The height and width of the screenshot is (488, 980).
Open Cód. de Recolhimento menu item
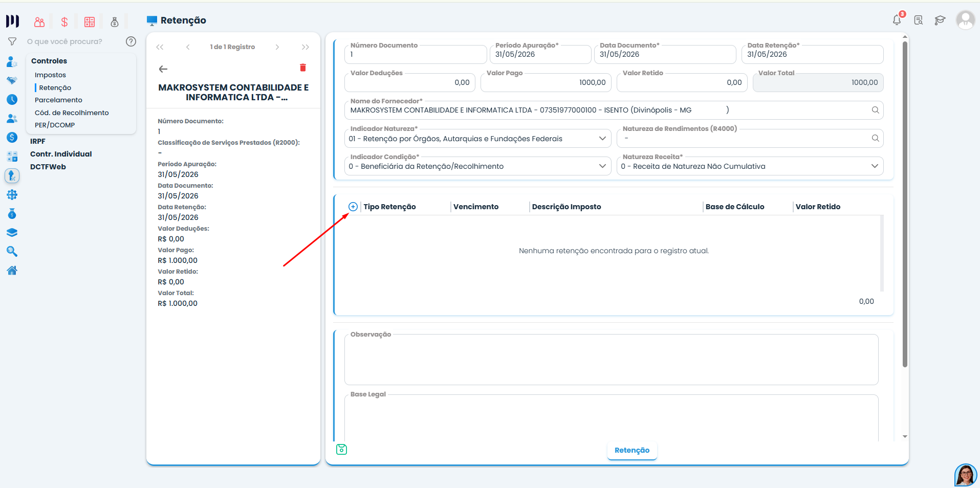72,113
